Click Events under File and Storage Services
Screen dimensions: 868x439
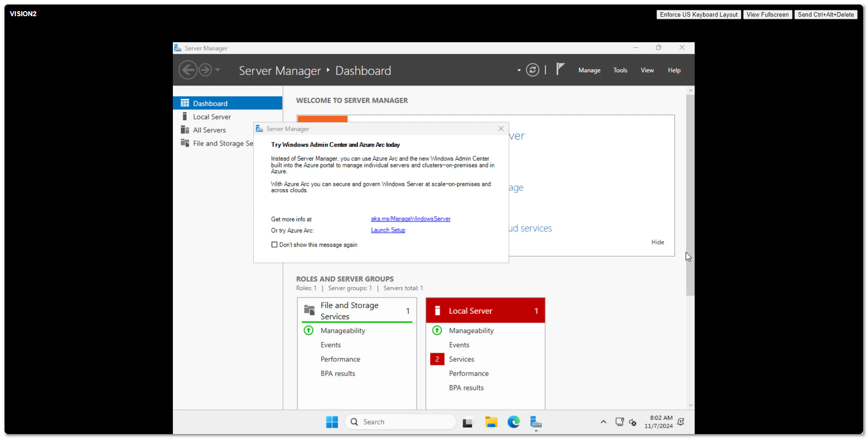coord(330,345)
